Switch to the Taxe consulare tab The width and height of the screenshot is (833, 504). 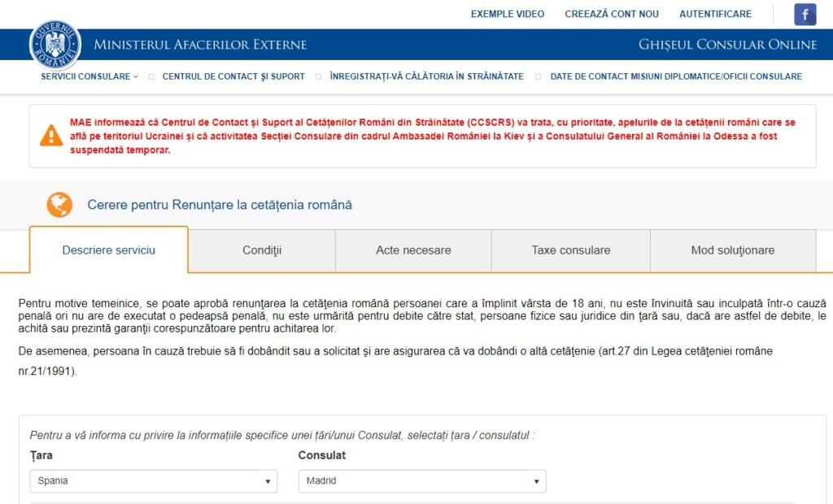click(571, 250)
